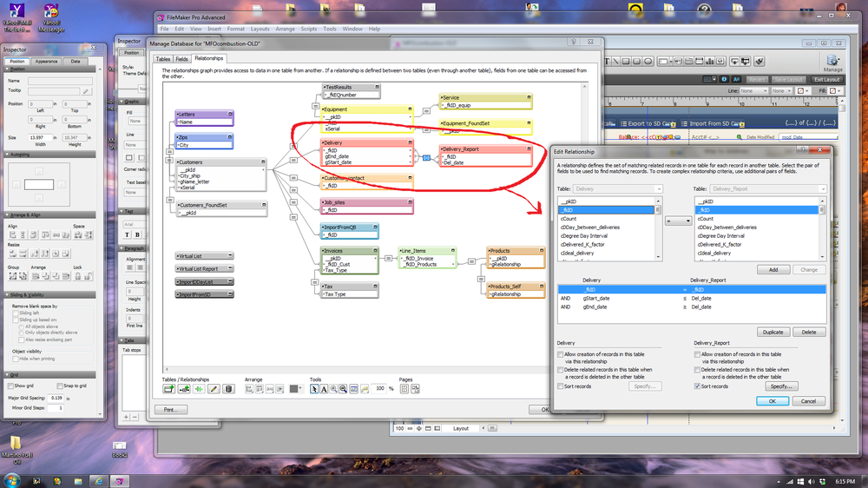Enable Allow creation of records for Delivery
The image size is (868, 488).
[x=561, y=354]
